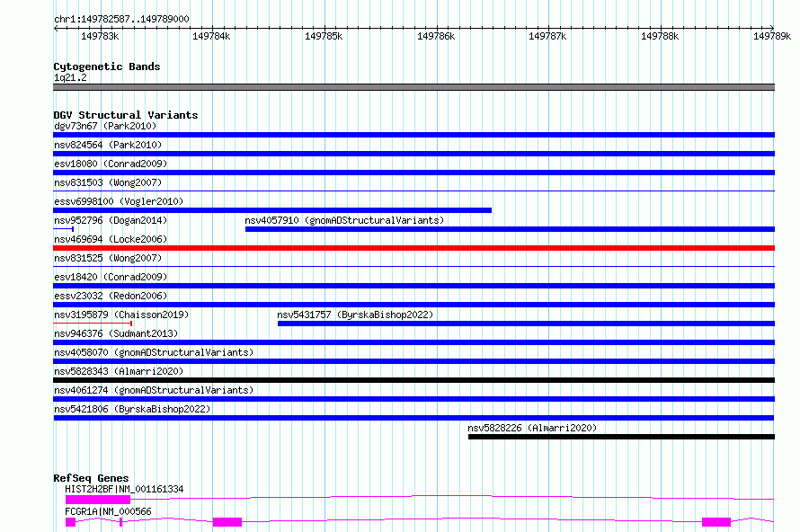The image size is (800, 532).
Task: Click the blue nsv4061274 variant bar
Action: tap(413, 399)
